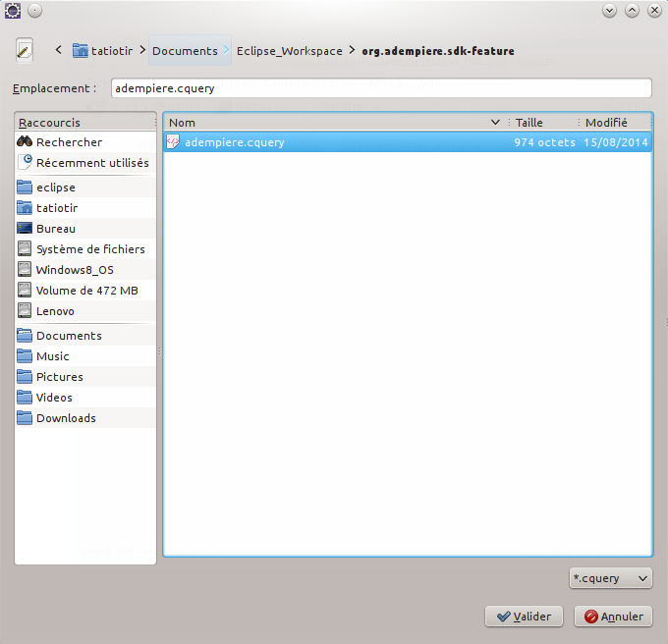Click the Emplacement text field
This screenshot has height=644, width=668.
(381, 88)
